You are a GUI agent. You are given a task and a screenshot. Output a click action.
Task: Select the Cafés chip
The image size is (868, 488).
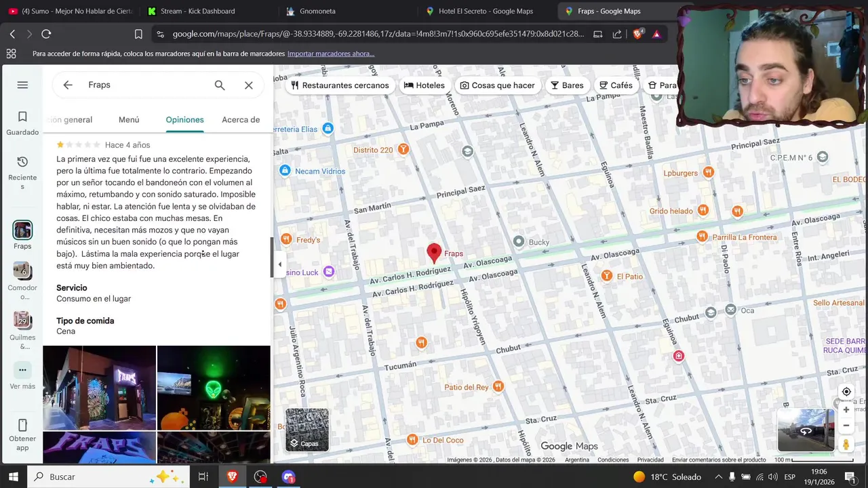pyautogui.click(x=616, y=85)
